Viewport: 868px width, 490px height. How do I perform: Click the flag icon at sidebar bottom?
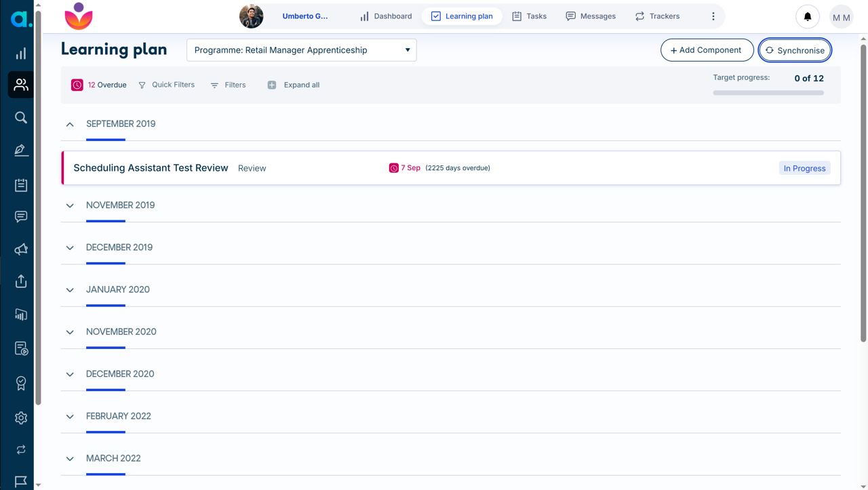click(x=21, y=481)
